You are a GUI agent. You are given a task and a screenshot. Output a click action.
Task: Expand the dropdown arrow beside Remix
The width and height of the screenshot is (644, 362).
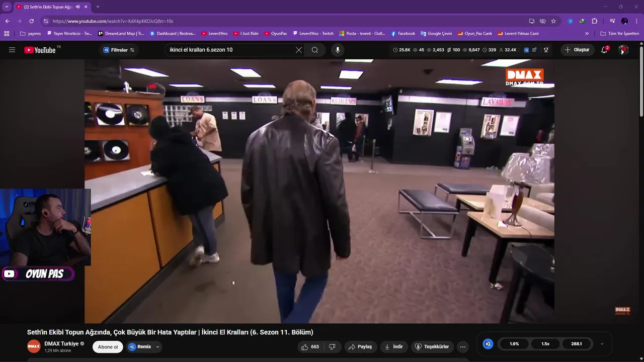click(157, 347)
